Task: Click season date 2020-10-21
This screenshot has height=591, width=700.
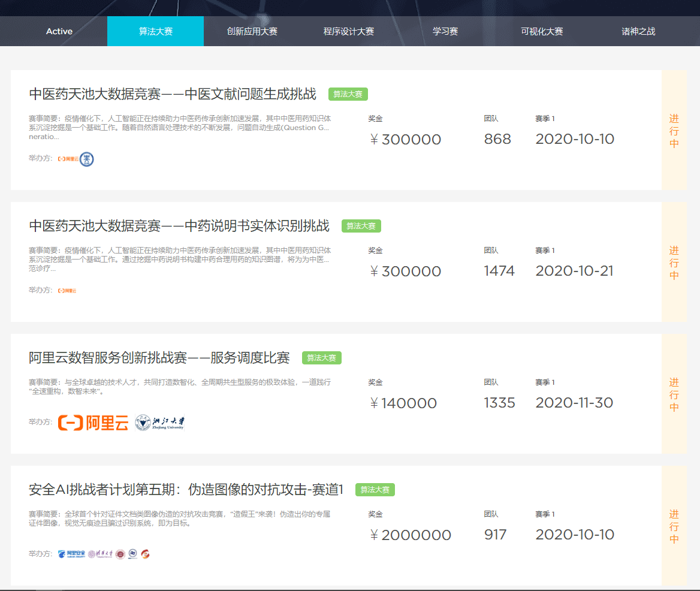Action: [575, 270]
